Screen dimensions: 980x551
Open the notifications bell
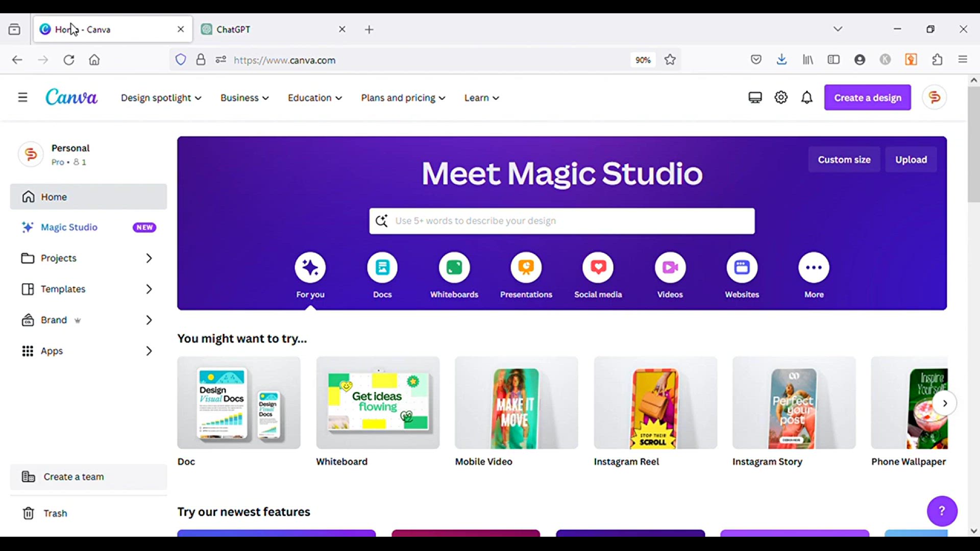[806, 97]
